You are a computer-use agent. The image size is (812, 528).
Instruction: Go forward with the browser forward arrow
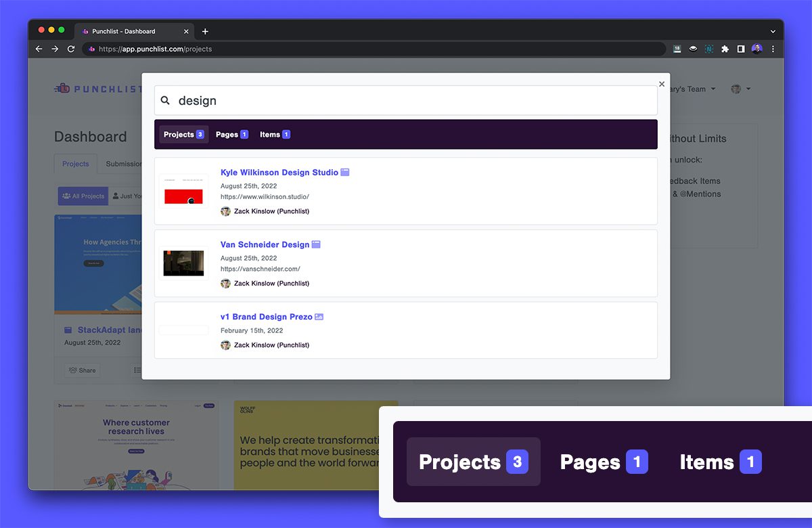click(x=55, y=49)
